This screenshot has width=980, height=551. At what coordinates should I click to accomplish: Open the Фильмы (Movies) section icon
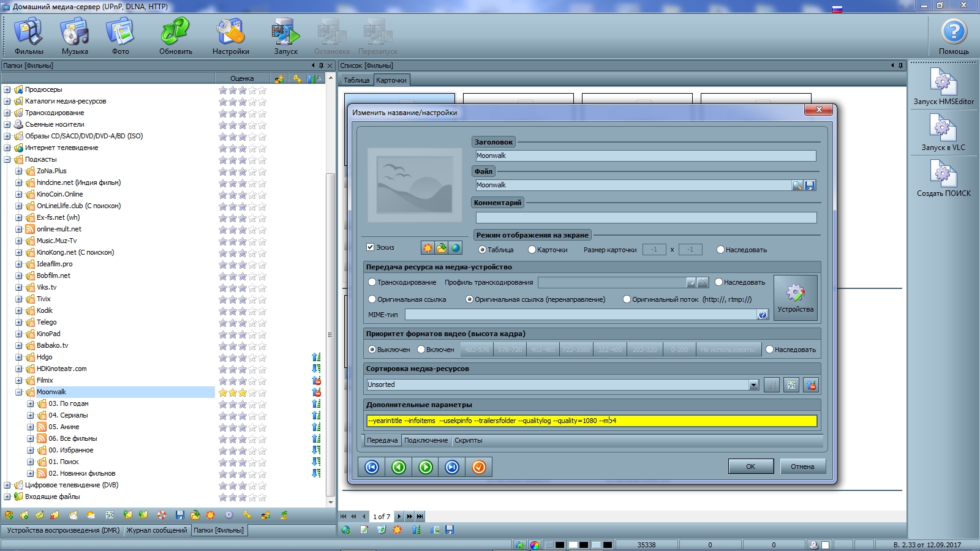(x=29, y=36)
